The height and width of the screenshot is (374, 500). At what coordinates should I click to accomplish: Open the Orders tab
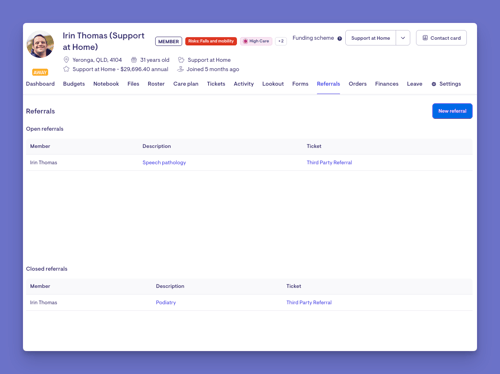(358, 84)
